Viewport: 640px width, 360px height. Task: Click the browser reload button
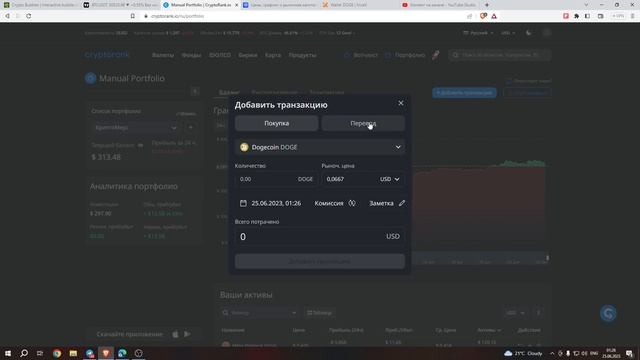tap(29, 16)
